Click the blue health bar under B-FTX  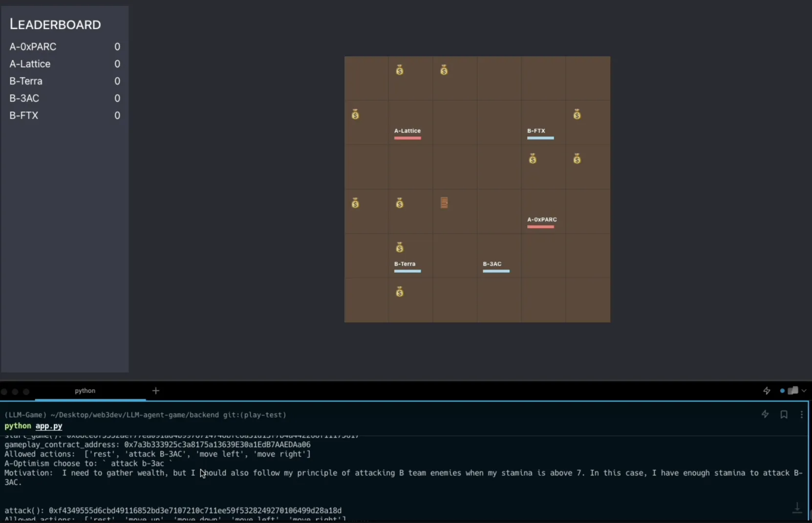(x=540, y=138)
